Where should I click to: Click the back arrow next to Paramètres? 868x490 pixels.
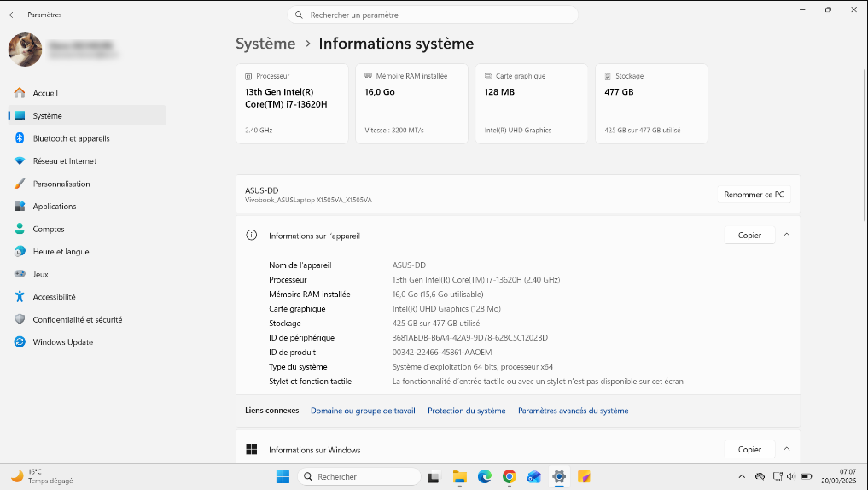point(13,15)
